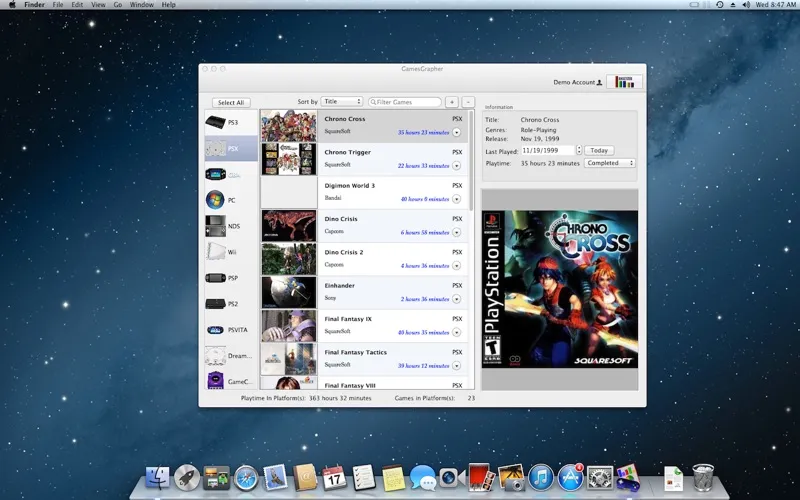800x500 pixels.
Task: Expand options arrow for Chrono Cross
Action: point(457,132)
